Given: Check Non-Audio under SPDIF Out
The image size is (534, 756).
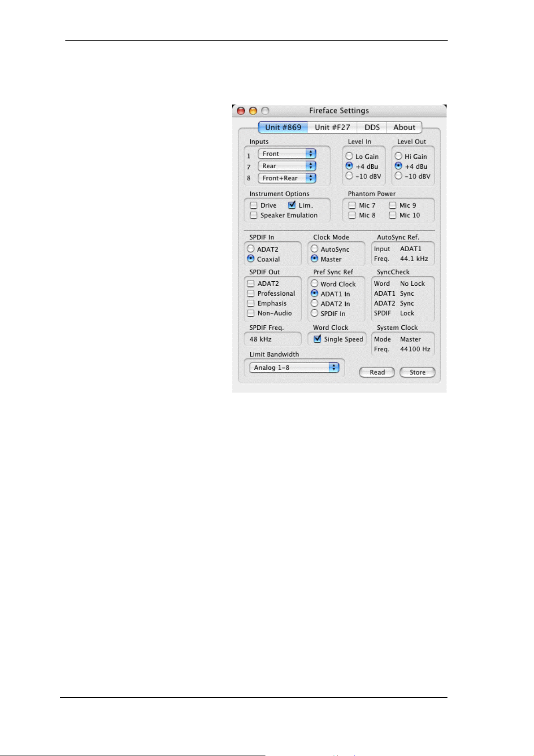Looking at the screenshot, I should (x=251, y=313).
